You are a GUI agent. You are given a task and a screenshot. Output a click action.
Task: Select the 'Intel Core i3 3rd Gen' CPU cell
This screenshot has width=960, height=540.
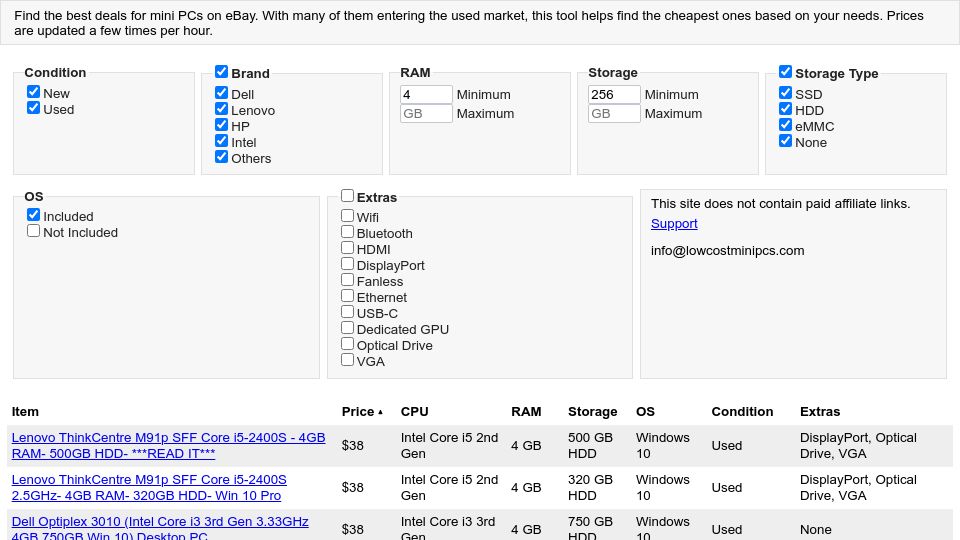[x=448, y=528]
